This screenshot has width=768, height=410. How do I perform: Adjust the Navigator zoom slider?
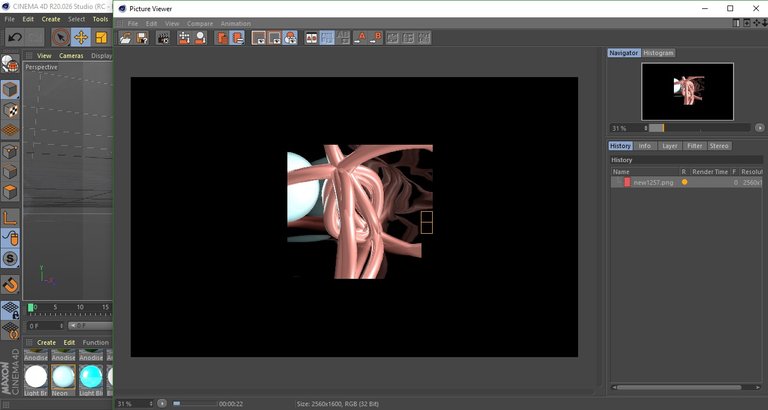[x=699, y=128]
